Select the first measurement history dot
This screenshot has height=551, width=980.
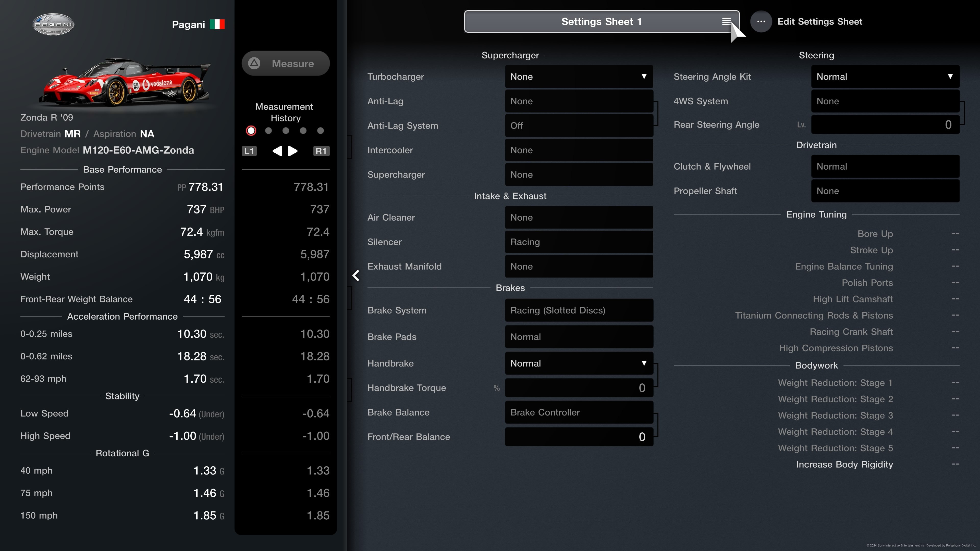coord(251,131)
